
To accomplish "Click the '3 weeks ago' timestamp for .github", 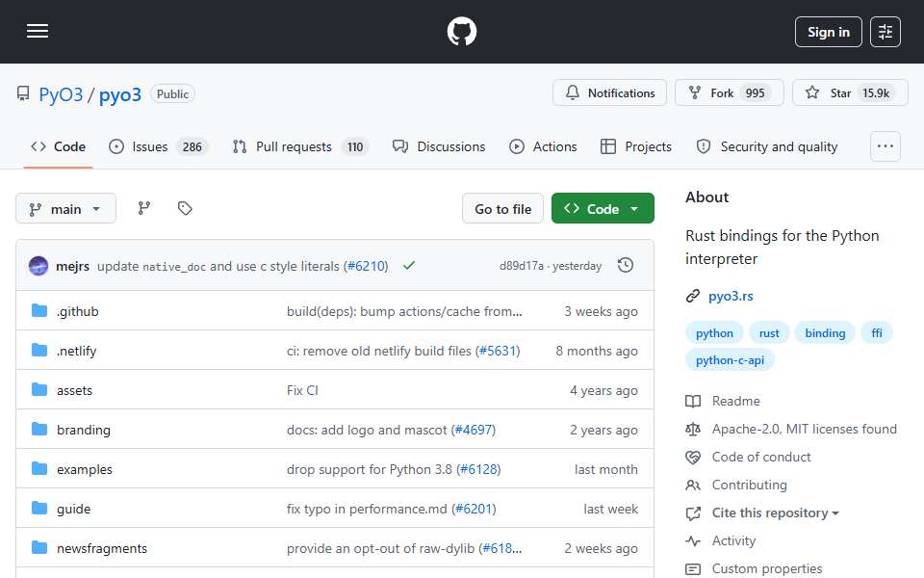I will tap(601, 311).
